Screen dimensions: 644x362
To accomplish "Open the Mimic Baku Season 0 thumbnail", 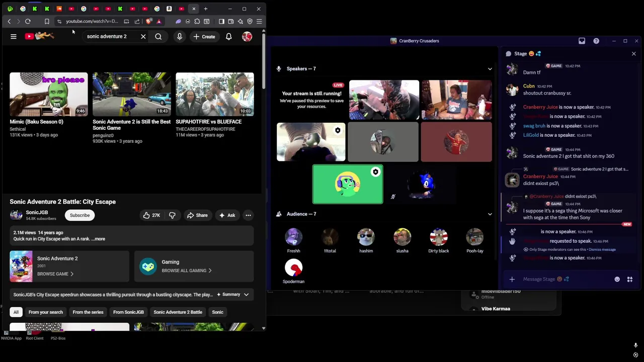I will pos(48,95).
